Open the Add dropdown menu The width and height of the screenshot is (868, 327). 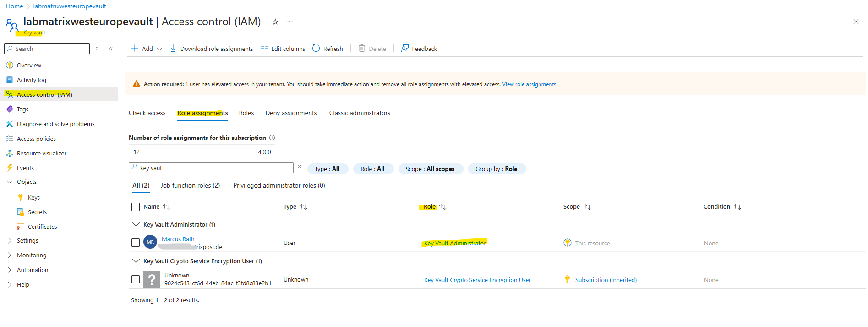147,49
